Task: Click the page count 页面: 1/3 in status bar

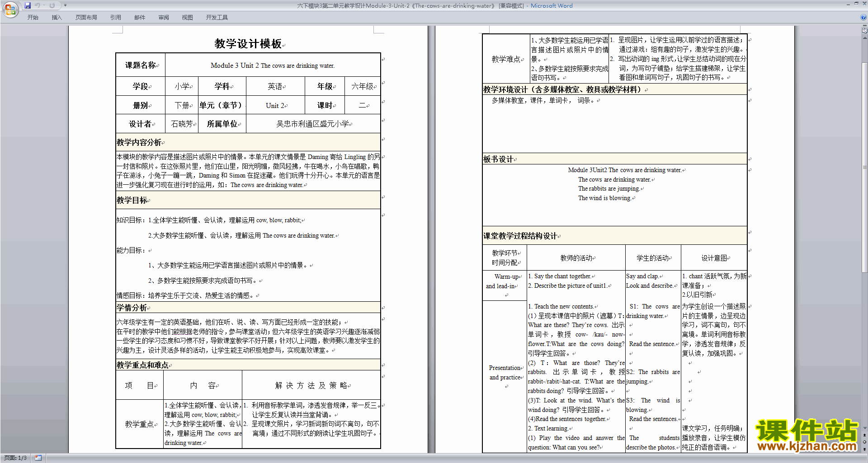Action: click(x=15, y=458)
